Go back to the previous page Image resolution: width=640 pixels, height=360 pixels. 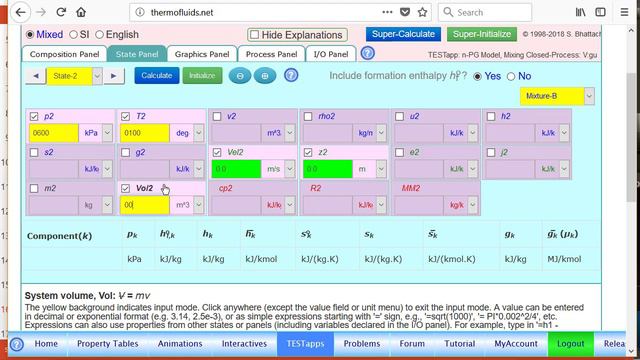coord(20,13)
